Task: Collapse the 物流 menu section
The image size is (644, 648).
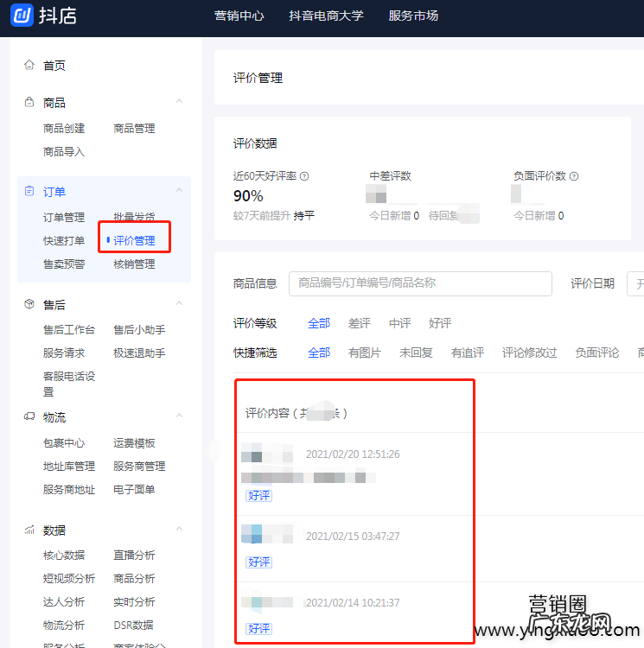Action: [x=180, y=416]
